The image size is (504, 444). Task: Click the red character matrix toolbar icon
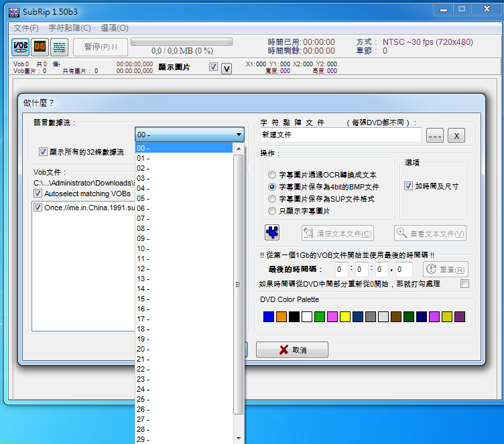[40, 47]
